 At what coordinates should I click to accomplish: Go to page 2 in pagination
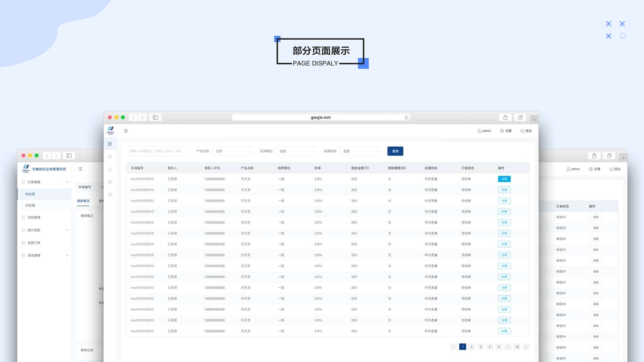click(471, 347)
